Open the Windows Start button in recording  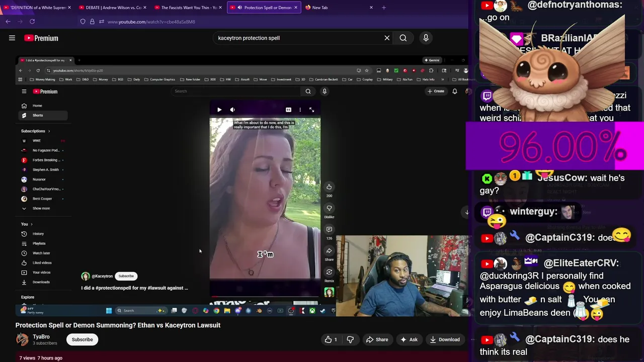tap(109, 311)
